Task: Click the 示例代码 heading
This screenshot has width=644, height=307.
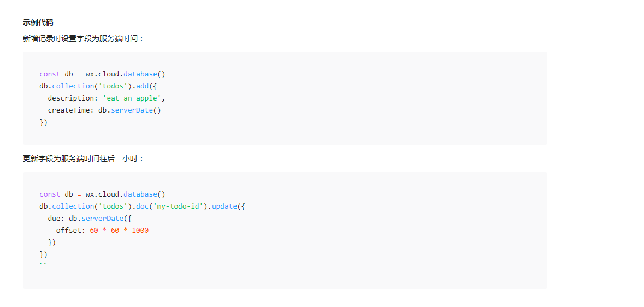Action: click(38, 22)
